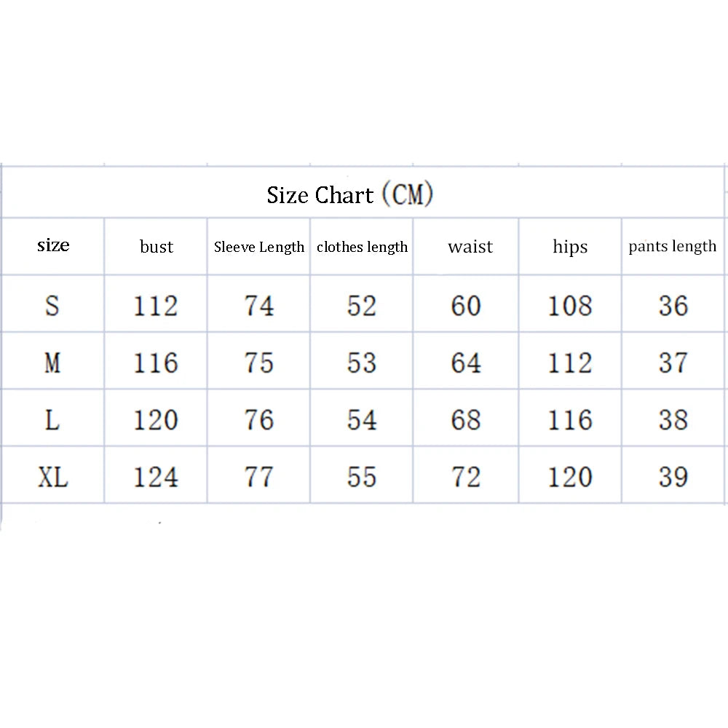Select the M size row label
The width and height of the screenshot is (728, 728).
[x=52, y=363]
